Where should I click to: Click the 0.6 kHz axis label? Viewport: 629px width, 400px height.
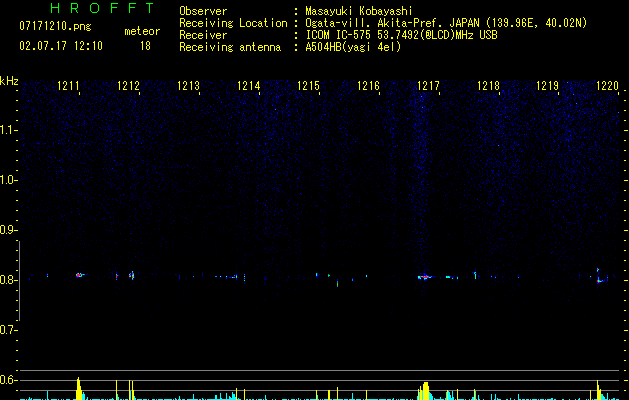[8, 380]
